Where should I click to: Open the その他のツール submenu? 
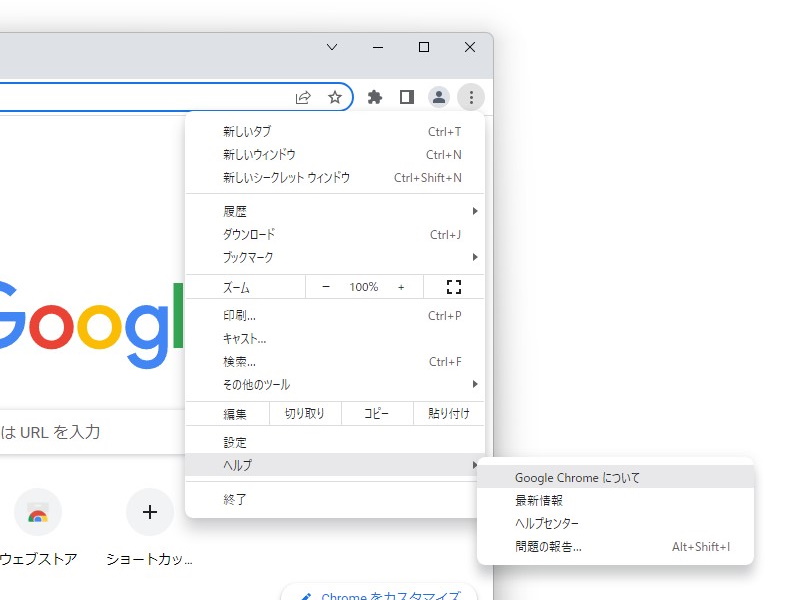click(x=300, y=385)
